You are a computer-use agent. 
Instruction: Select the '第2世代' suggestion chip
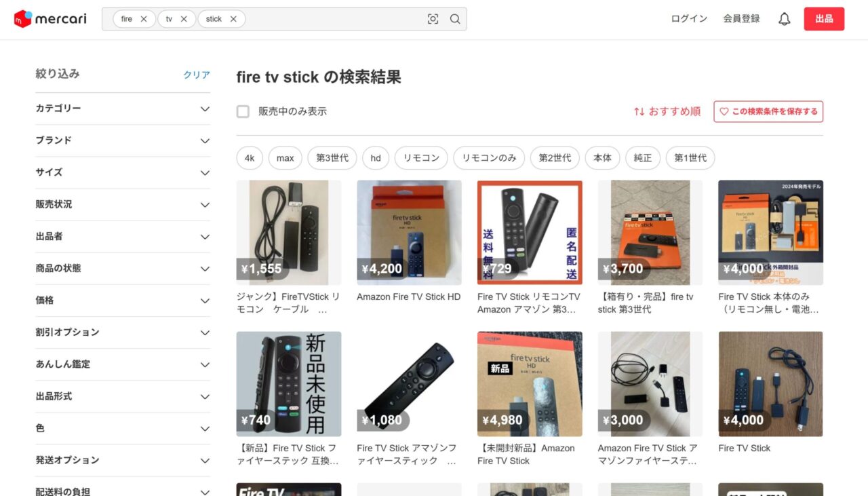click(x=555, y=158)
